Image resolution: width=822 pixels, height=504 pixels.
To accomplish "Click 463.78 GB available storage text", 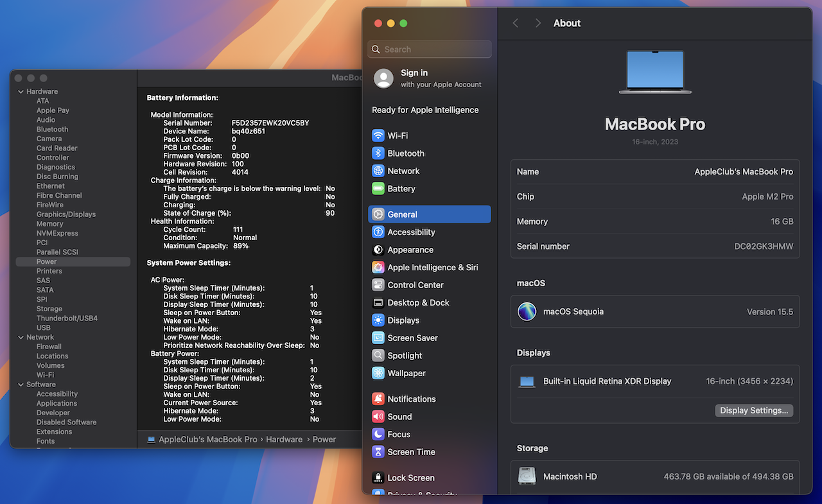I will click(x=729, y=476).
